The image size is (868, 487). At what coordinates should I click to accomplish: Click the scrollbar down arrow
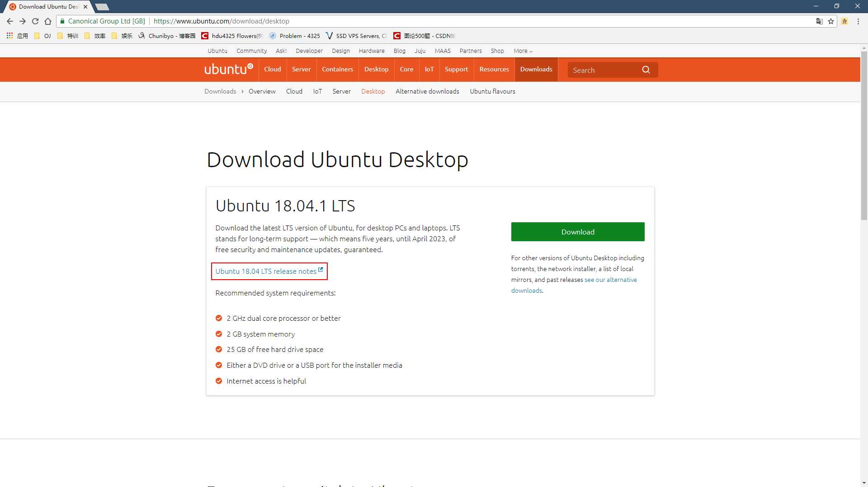864,483
